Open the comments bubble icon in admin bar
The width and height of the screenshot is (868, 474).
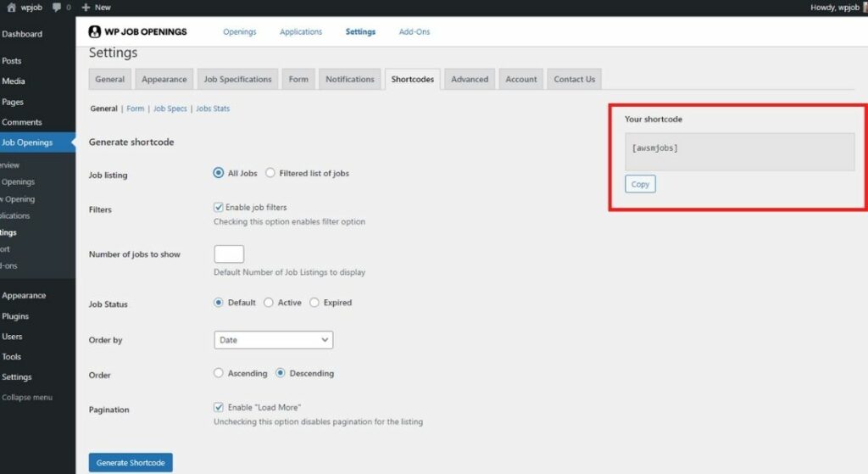click(x=57, y=7)
